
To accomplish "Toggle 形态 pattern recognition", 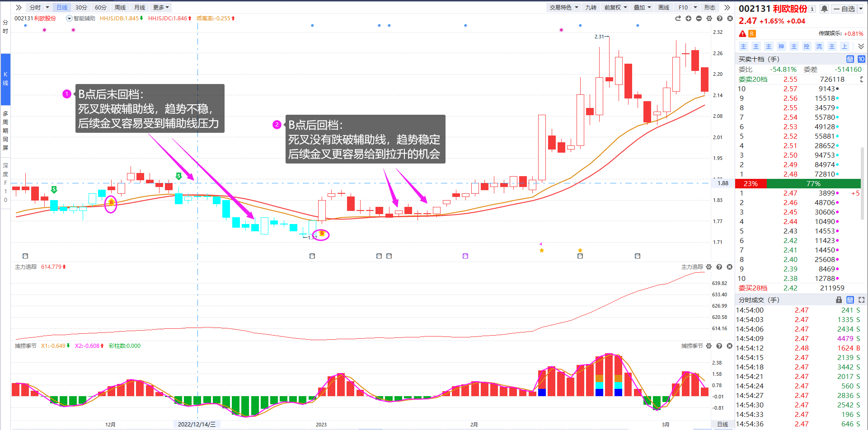I will tap(710, 8).
